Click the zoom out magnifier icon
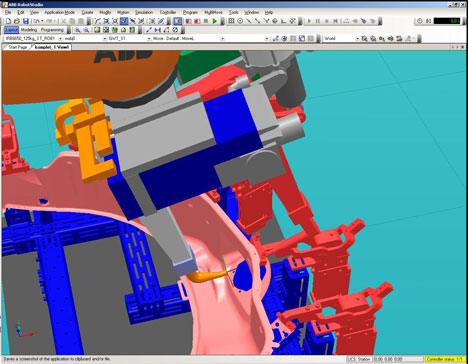 [86, 30]
